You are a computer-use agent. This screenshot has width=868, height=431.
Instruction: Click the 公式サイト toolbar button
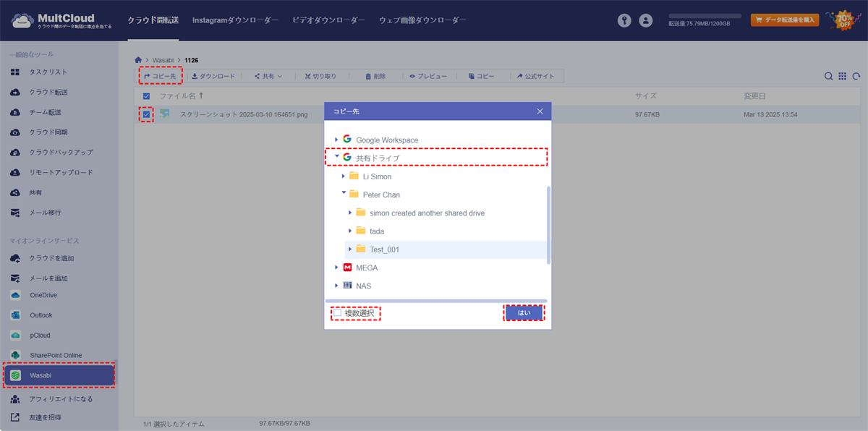pyautogui.click(x=535, y=76)
